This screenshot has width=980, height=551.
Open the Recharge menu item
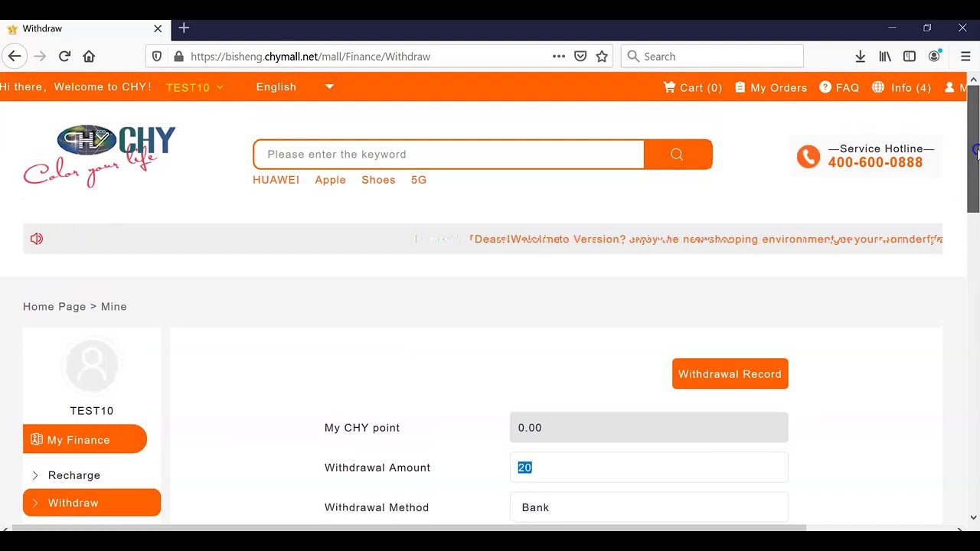[74, 475]
